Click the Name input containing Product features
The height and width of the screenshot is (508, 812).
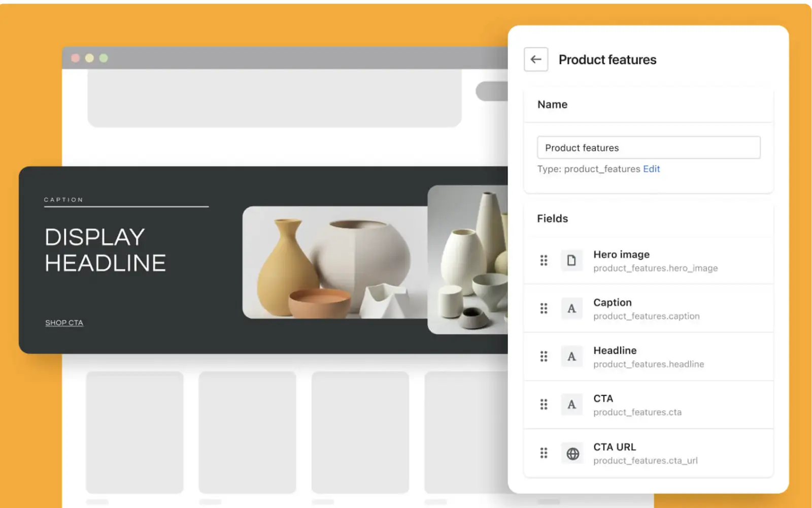[x=649, y=147]
